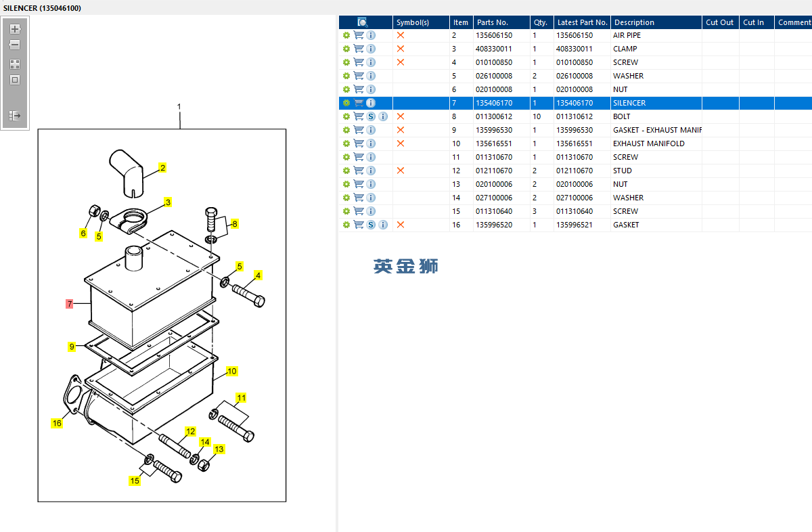Click the four-square grid view icon
Image resolution: width=812 pixels, height=532 pixels.
[x=15, y=64]
